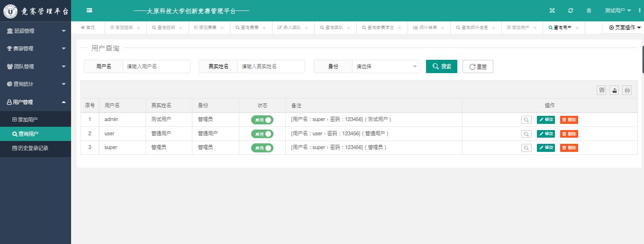Disable the status switch for user row
The height and width of the screenshot is (244, 644).
262,134
